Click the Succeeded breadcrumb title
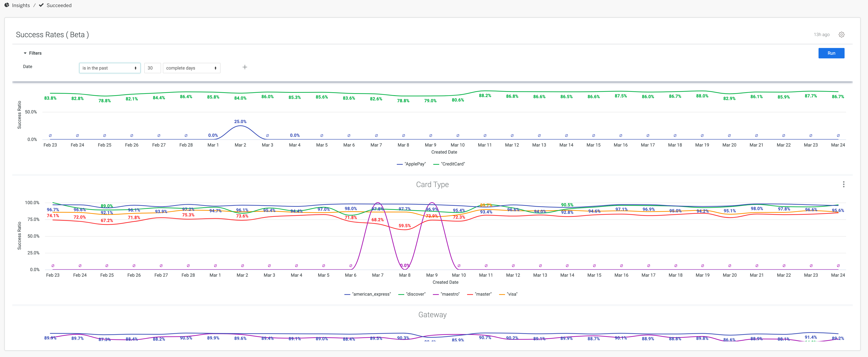868x357 pixels. [x=59, y=5]
